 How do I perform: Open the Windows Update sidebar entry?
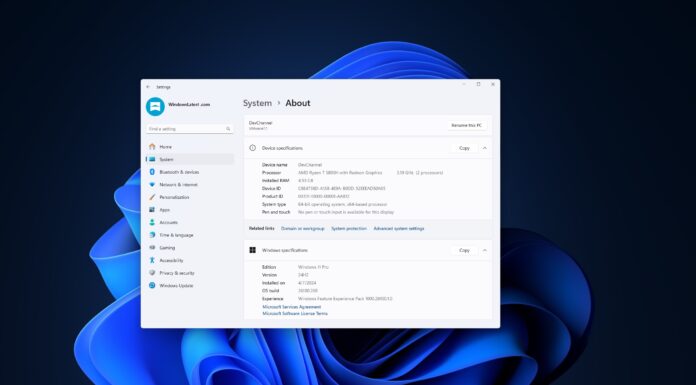coord(190,286)
